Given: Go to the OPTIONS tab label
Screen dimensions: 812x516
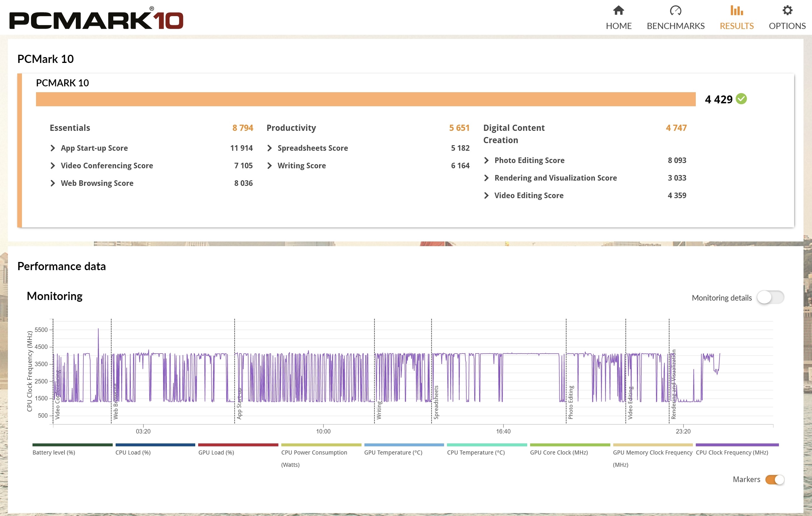Looking at the screenshot, I should click(787, 26).
